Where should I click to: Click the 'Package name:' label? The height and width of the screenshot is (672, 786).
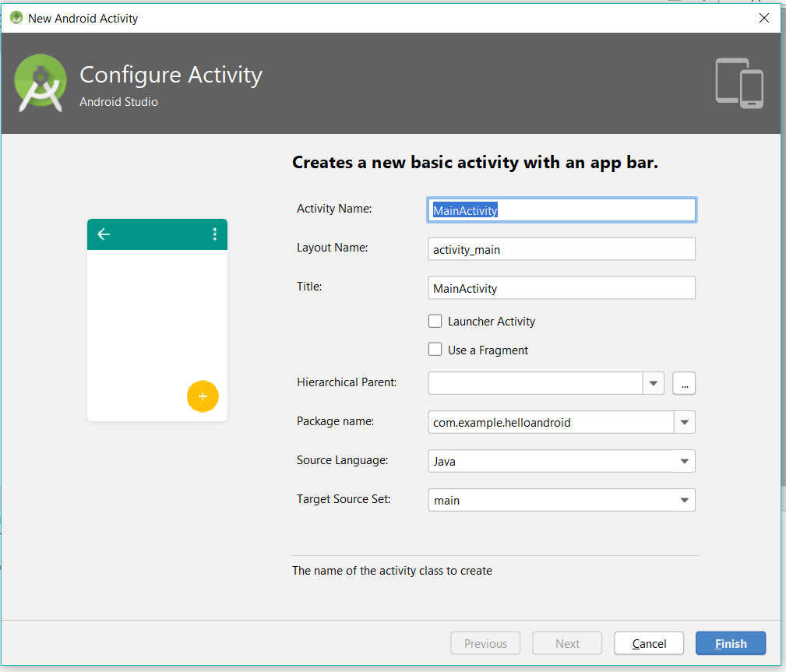(335, 421)
